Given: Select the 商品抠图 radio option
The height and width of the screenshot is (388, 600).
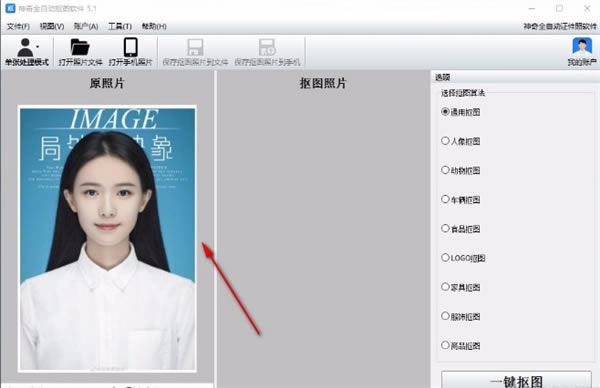Looking at the screenshot, I should (x=445, y=345).
